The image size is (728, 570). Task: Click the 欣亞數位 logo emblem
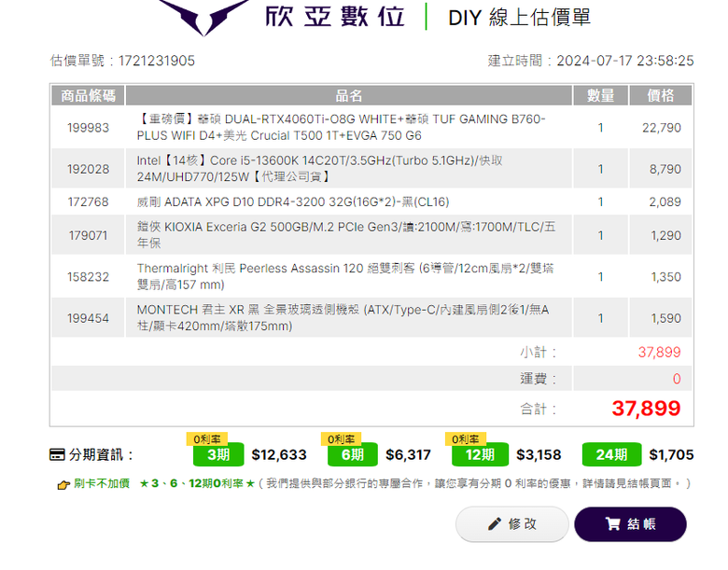coord(203,16)
